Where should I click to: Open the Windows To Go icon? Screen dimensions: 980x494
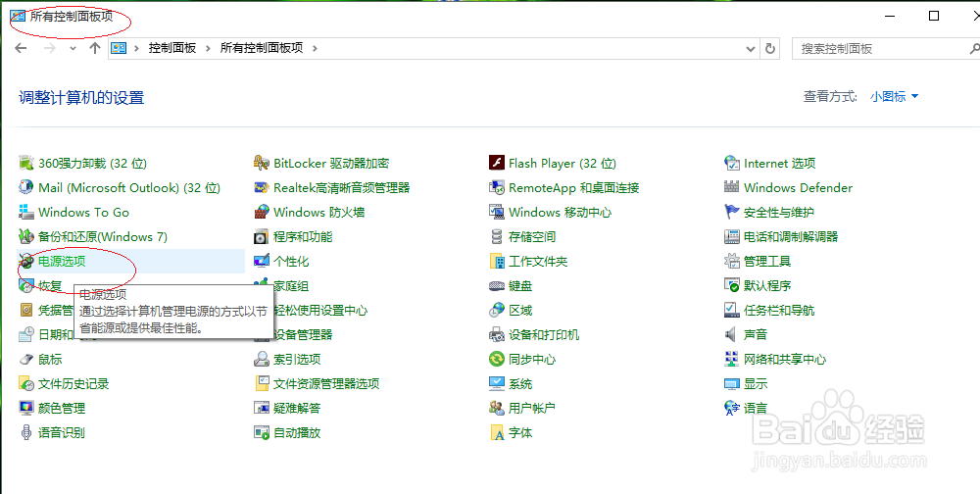coord(25,212)
